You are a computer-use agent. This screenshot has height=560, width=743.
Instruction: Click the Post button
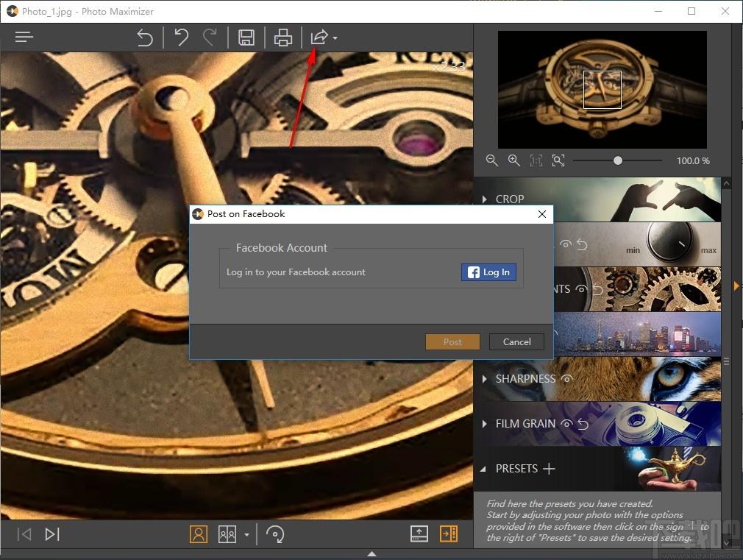point(452,342)
